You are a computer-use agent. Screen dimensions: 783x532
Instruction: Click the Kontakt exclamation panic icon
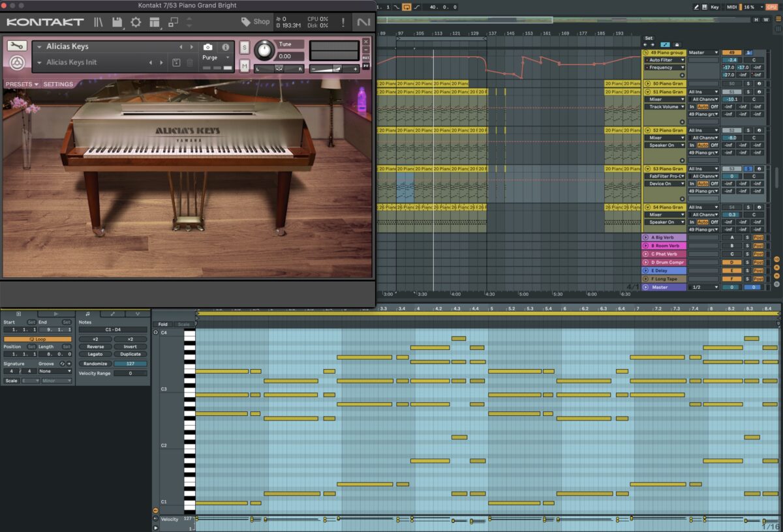click(343, 22)
